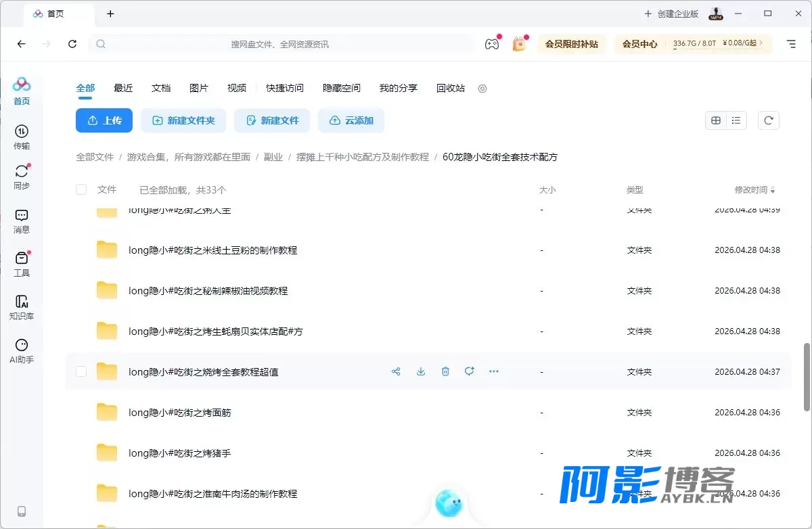Screen dimensions: 812x529
Task: Open the 工具 tools sidebar icon
Action: [x=22, y=264]
